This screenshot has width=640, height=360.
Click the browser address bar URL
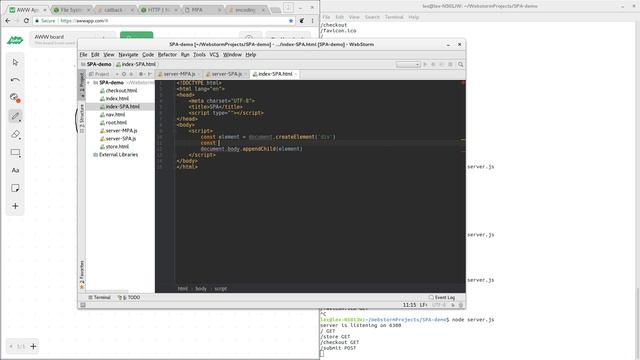84,20
